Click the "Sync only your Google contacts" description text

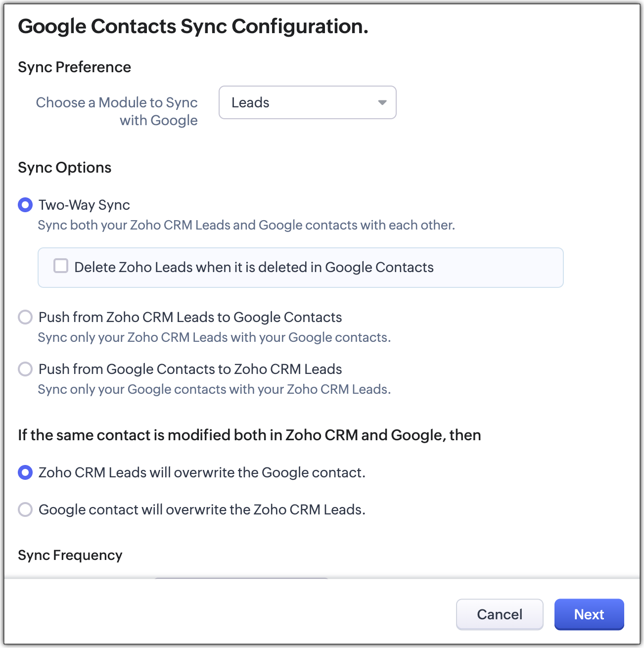[x=214, y=389]
